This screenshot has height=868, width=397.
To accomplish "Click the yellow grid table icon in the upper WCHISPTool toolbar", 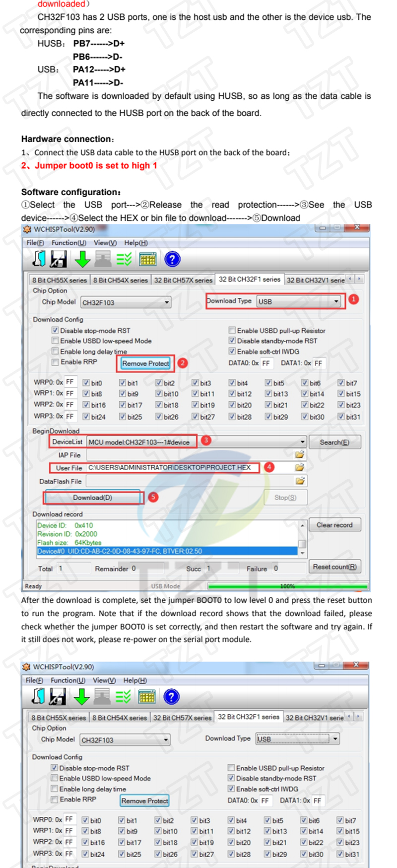I will pyautogui.click(x=148, y=259).
